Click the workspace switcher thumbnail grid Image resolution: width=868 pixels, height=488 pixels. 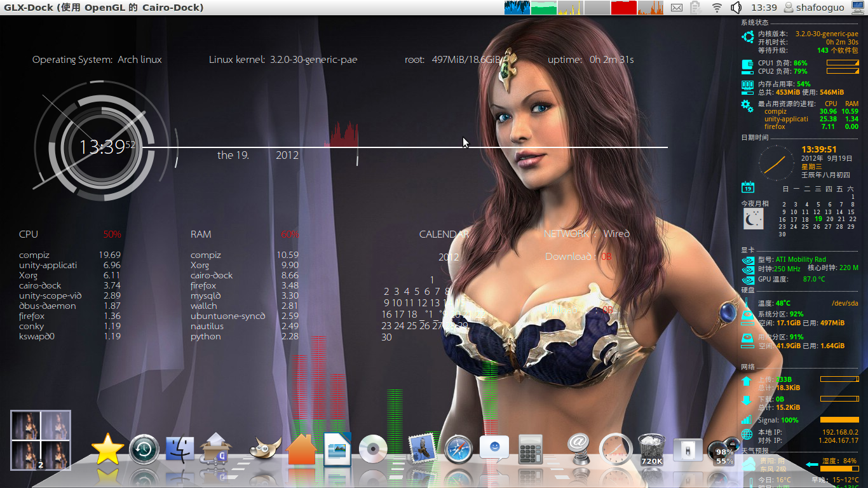click(x=41, y=440)
